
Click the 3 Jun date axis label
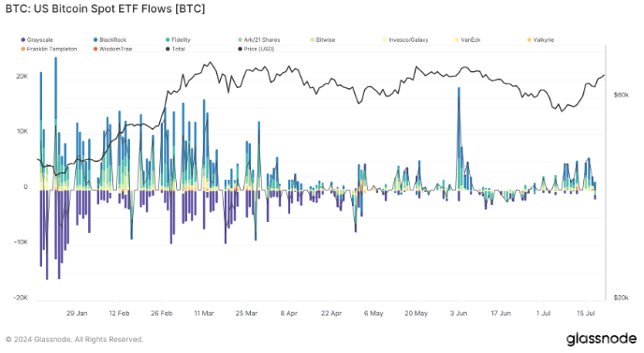(459, 313)
